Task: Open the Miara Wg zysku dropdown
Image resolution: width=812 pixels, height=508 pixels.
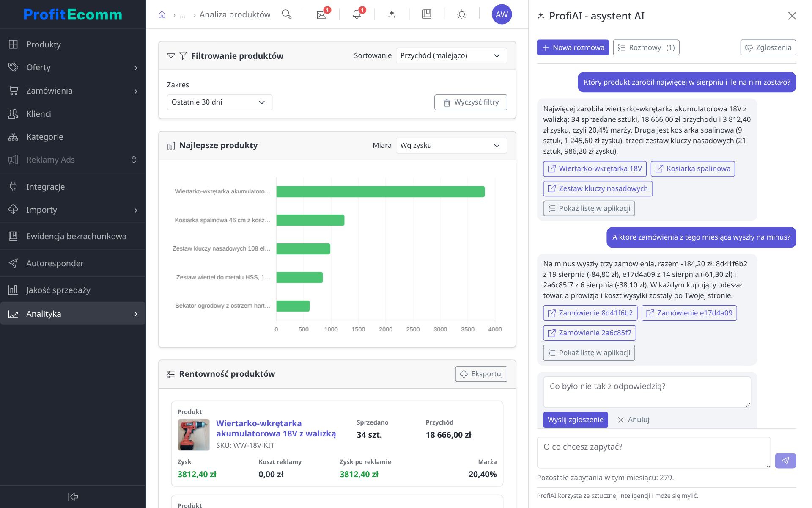Action: pyautogui.click(x=451, y=145)
